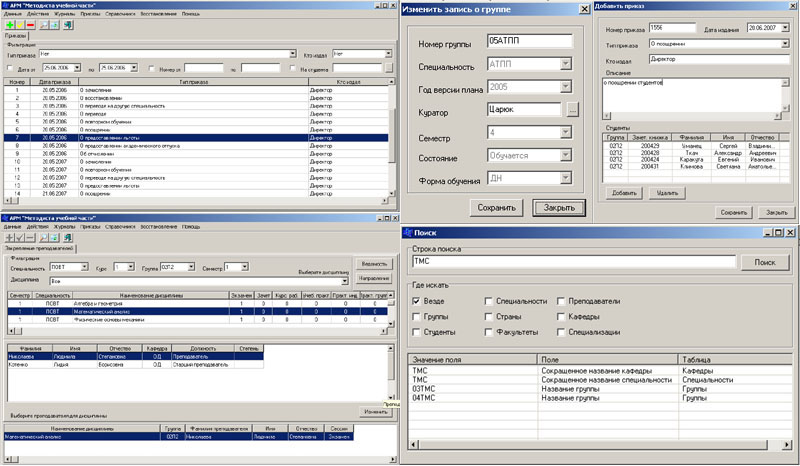800x466 pixels.
Task: Open the Тип приказа filter dropdown
Action: click(x=292, y=54)
